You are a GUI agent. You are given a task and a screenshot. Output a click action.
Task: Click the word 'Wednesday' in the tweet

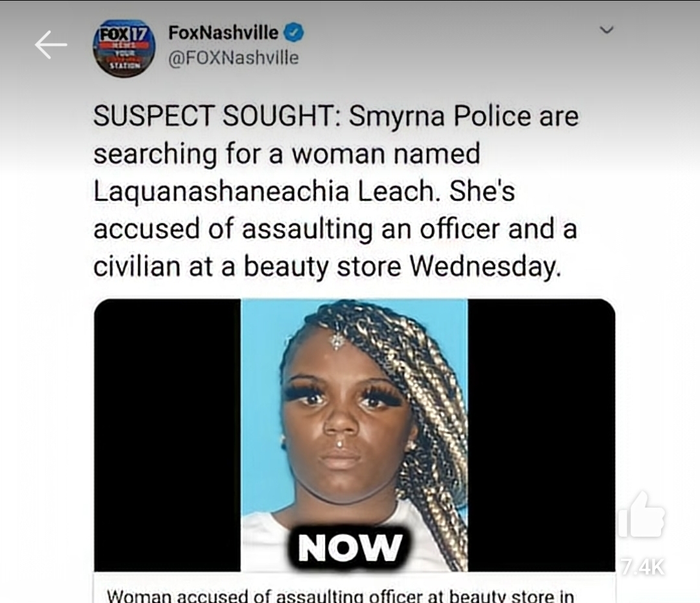tap(485, 267)
